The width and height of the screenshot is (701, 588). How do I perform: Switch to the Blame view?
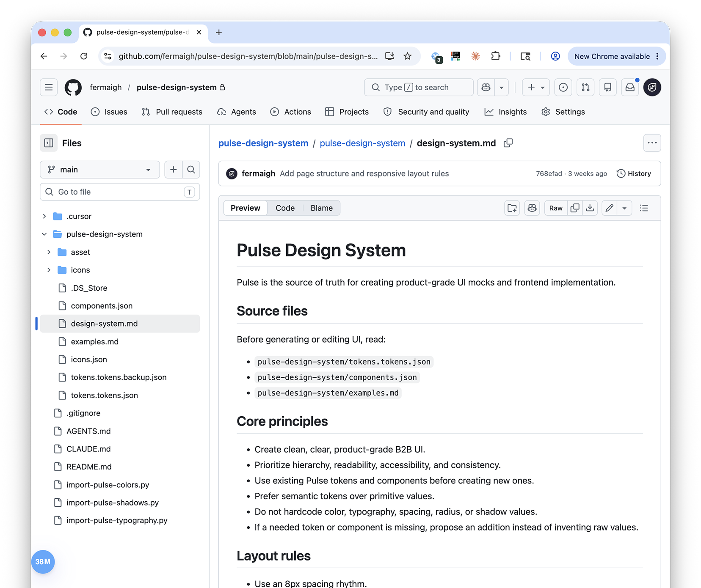322,208
